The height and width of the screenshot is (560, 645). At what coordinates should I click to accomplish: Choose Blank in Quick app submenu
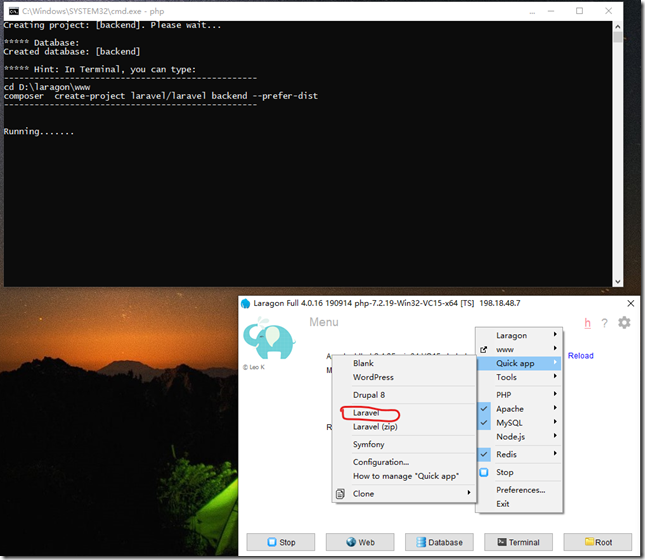pyautogui.click(x=404, y=363)
